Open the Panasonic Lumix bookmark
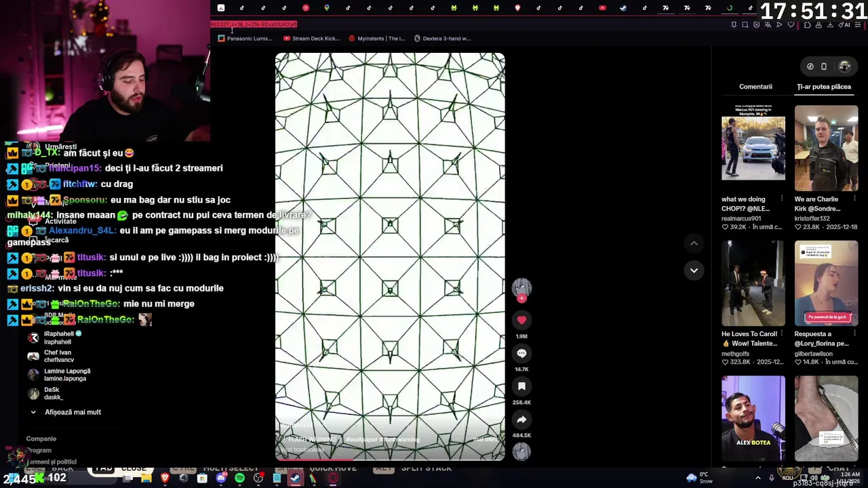 (x=245, y=39)
